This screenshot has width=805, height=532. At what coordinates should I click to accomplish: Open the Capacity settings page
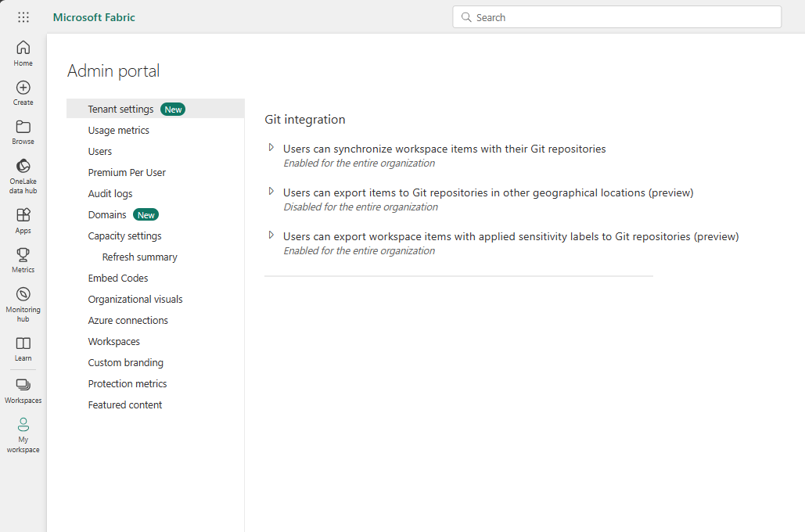pos(124,235)
